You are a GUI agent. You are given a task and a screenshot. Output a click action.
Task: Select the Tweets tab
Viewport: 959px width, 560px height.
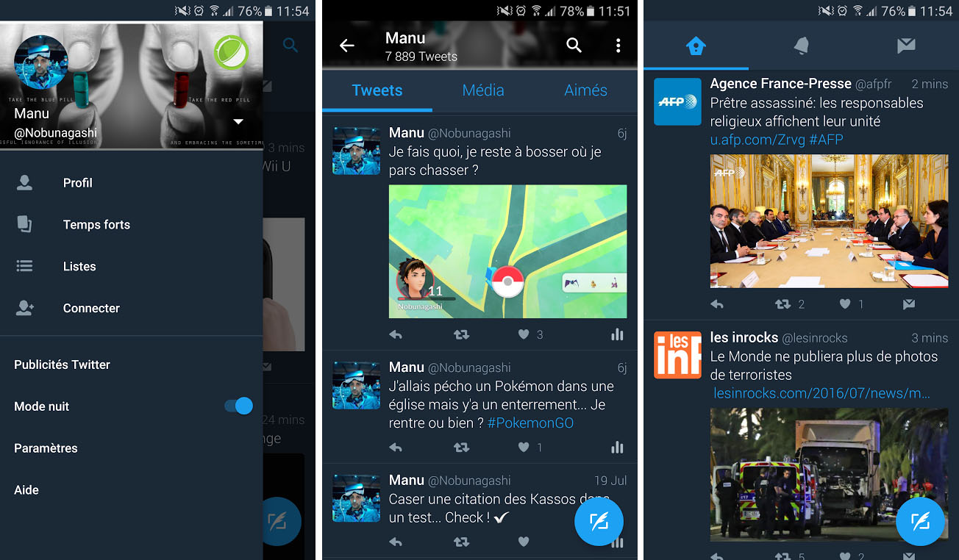[x=377, y=90]
